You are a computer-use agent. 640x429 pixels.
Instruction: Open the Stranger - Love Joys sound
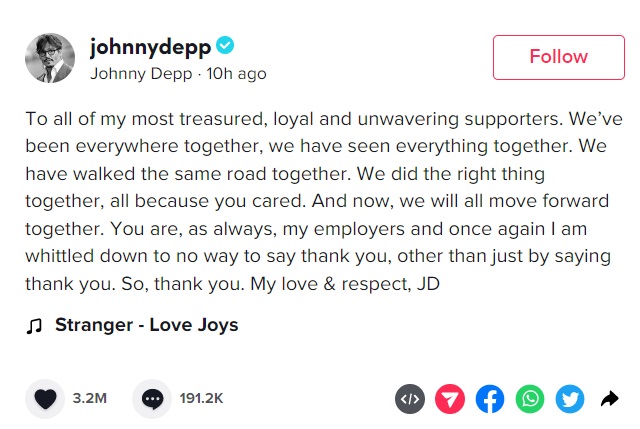pos(146,325)
